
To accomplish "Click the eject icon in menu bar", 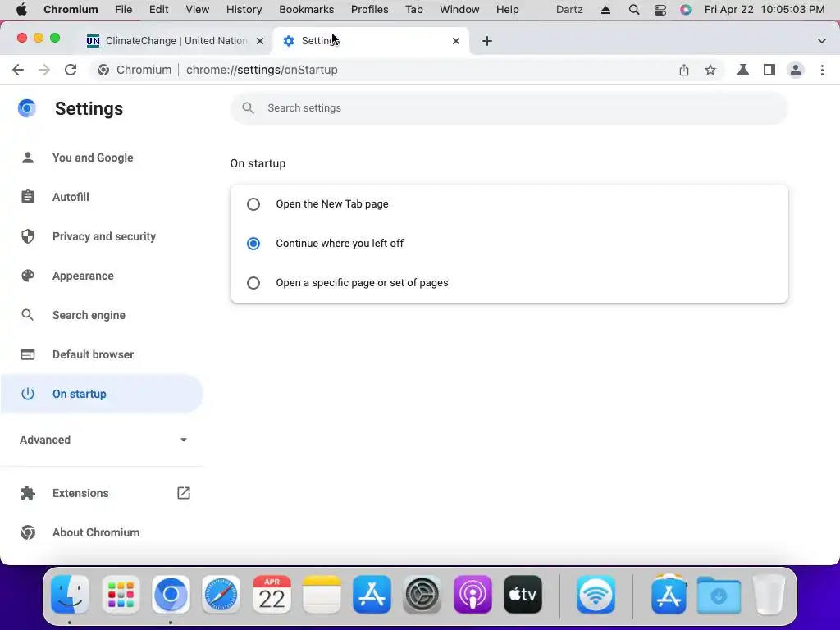I will 606,10.
